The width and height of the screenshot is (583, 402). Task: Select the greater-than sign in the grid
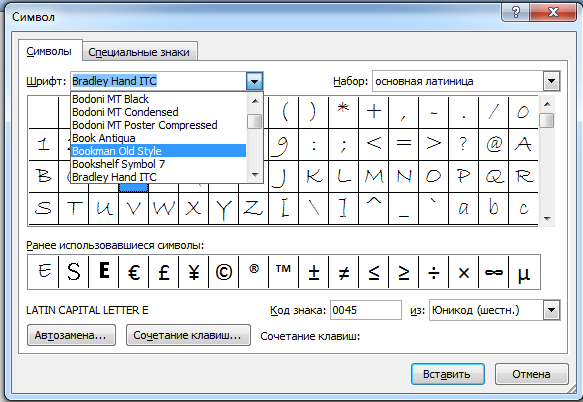pos(434,144)
